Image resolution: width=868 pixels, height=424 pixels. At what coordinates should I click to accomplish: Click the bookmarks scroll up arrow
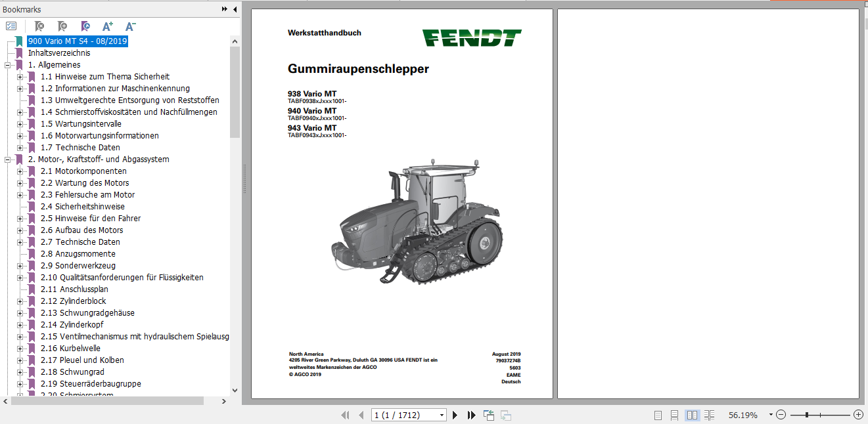tap(235, 41)
